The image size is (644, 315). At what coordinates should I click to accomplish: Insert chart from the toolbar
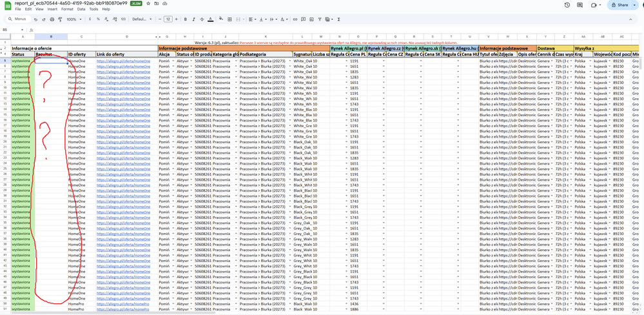[311, 19]
